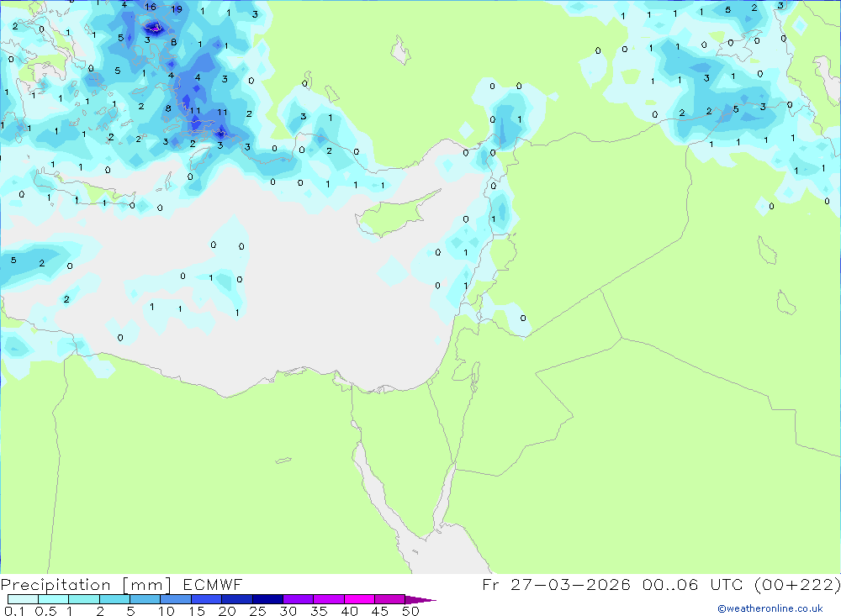Click the 'Fr 27-03-2026' date text
This screenshot has width=841, height=616.
click(x=556, y=584)
